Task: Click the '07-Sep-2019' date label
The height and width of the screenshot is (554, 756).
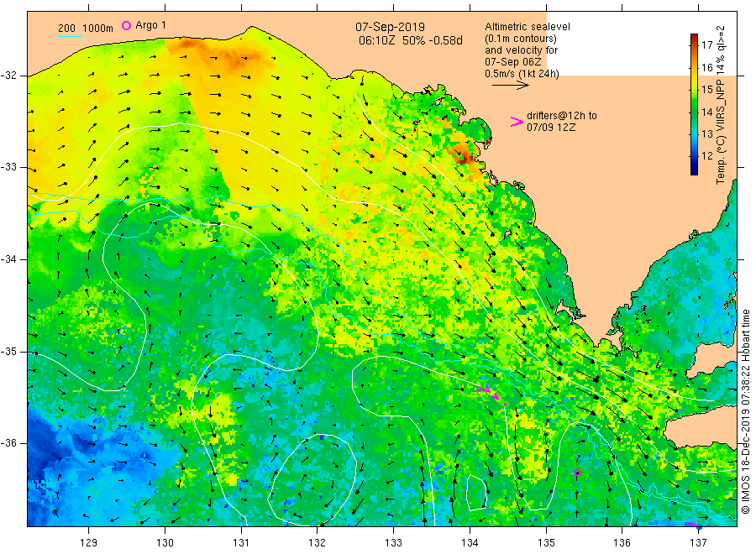Action: pos(390,27)
